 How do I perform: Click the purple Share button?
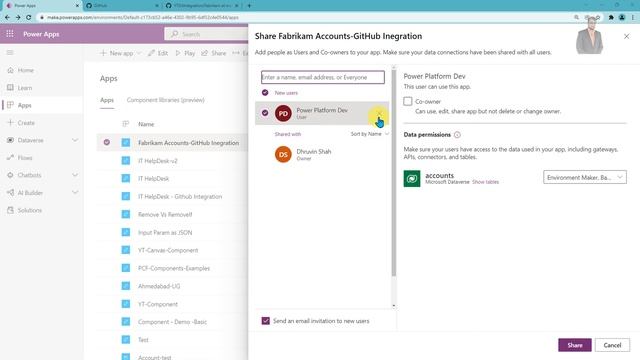(x=575, y=345)
